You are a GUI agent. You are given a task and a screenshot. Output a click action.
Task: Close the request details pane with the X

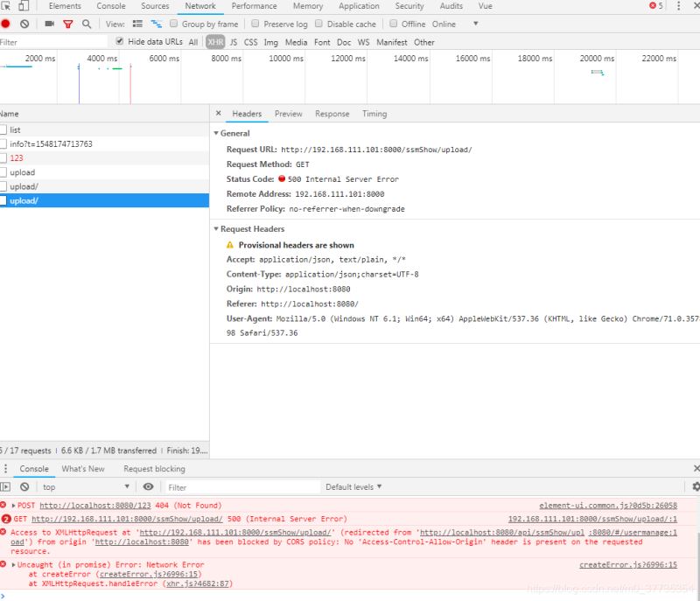click(219, 114)
